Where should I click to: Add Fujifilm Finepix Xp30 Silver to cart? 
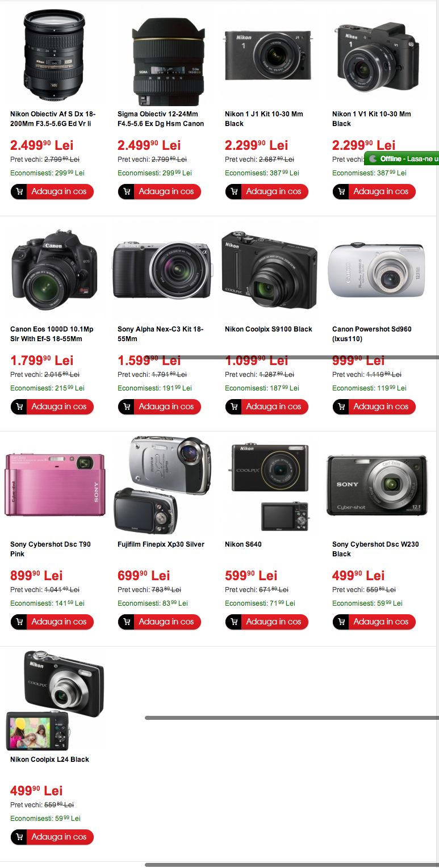(160, 622)
